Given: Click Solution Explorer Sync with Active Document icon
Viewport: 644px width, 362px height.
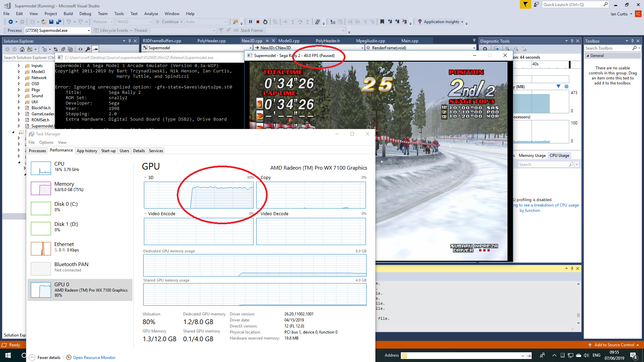Looking at the screenshot, I should click(x=56, y=49).
